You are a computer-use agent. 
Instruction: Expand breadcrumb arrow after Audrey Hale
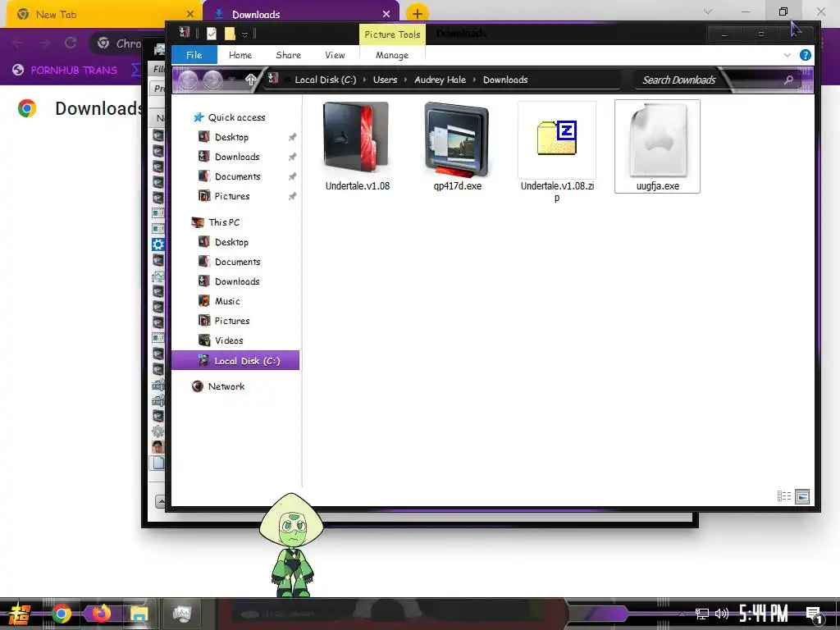pyautogui.click(x=474, y=80)
